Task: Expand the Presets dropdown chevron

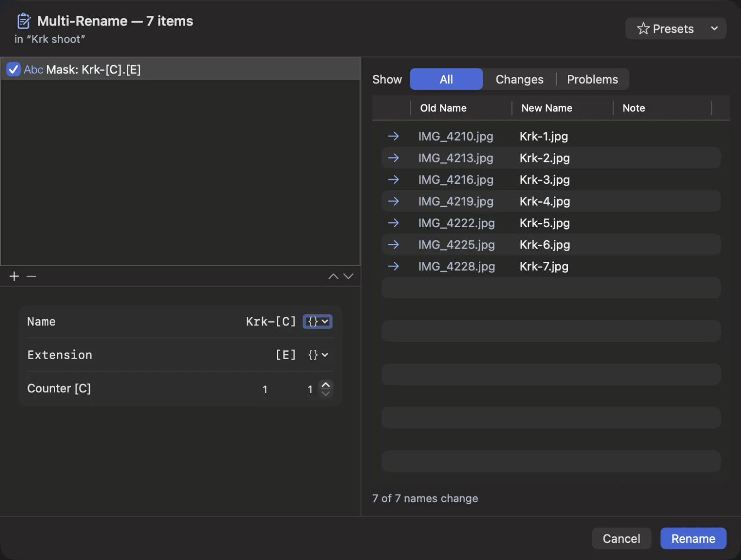Action: (714, 29)
